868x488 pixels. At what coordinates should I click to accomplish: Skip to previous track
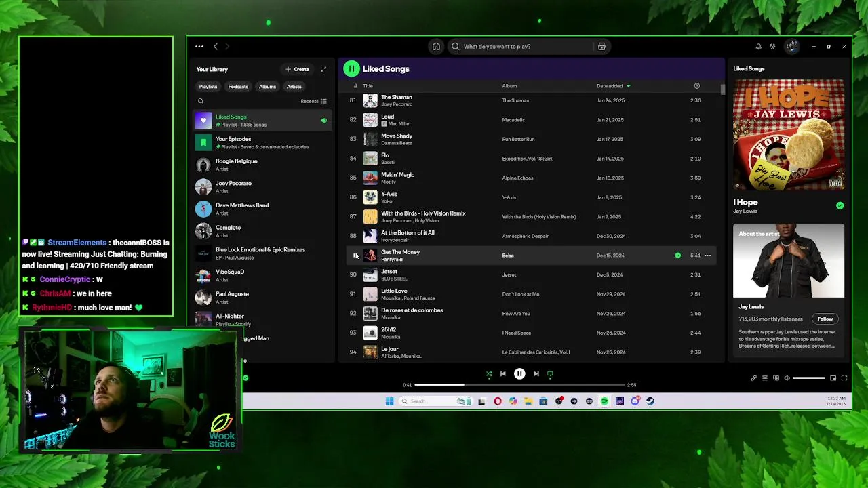click(x=503, y=374)
